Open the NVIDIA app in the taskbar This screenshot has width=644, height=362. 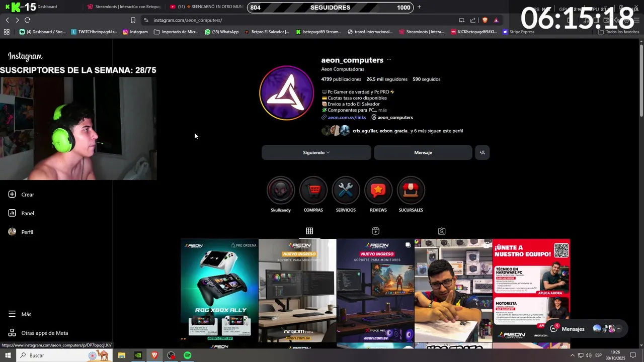click(138, 355)
